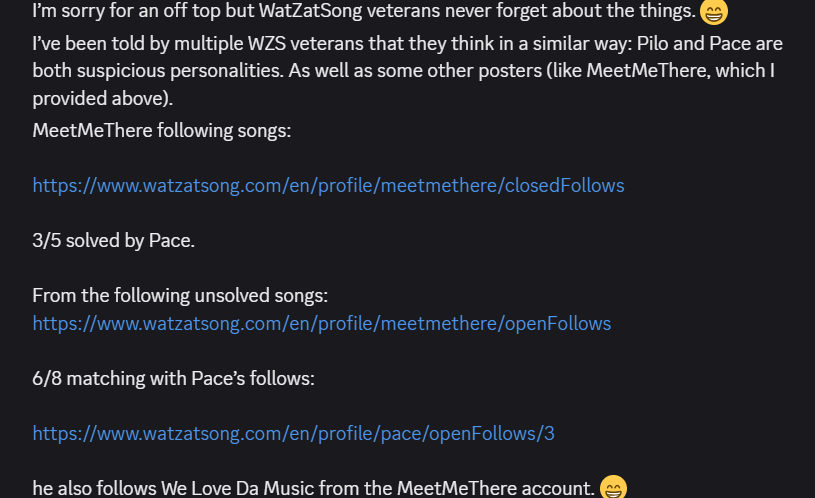The height and width of the screenshot is (498, 815).
Task: Click the 'he also follows' text
Action: 94,488
